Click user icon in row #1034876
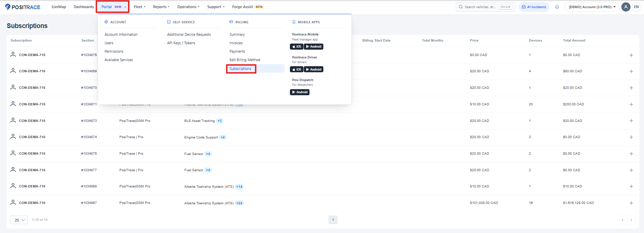Image resolution: width=644 pixels, height=233 pixels. pyautogui.click(x=13, y=54)
